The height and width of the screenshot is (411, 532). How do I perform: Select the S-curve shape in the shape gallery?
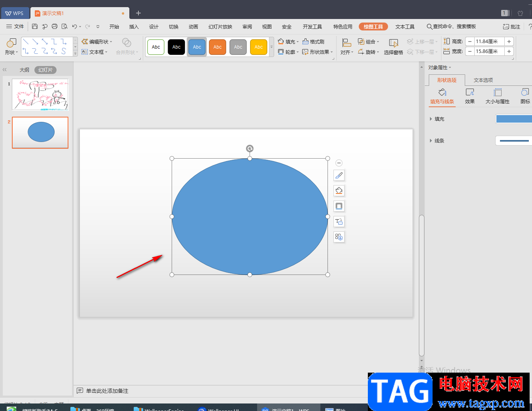(x=64, y=51)
